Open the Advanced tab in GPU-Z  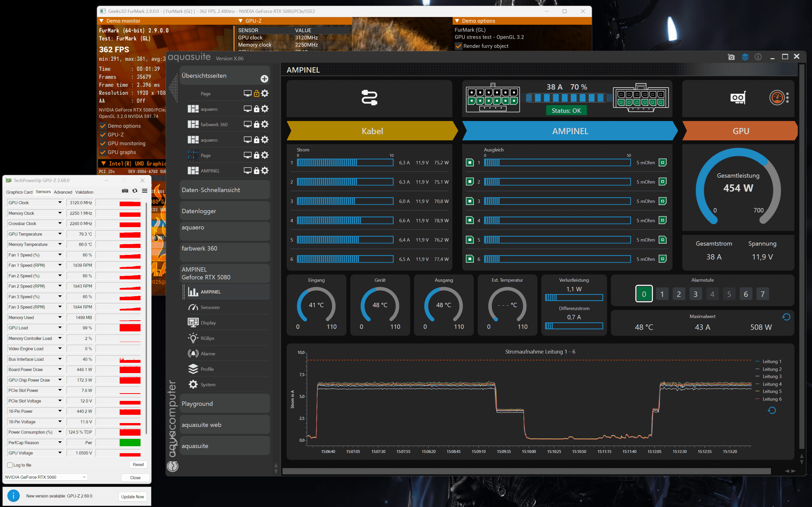click(x=63, y=192)
